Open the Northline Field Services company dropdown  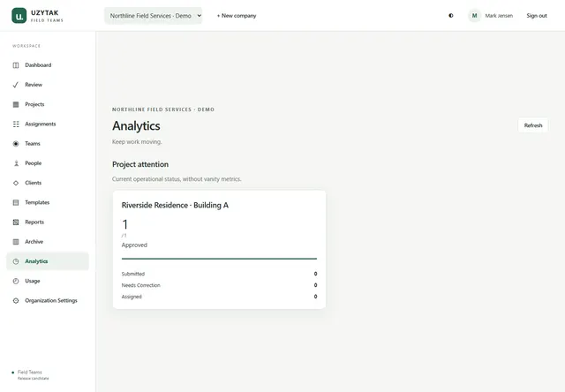pyautogui.click(x=153, y=16)
